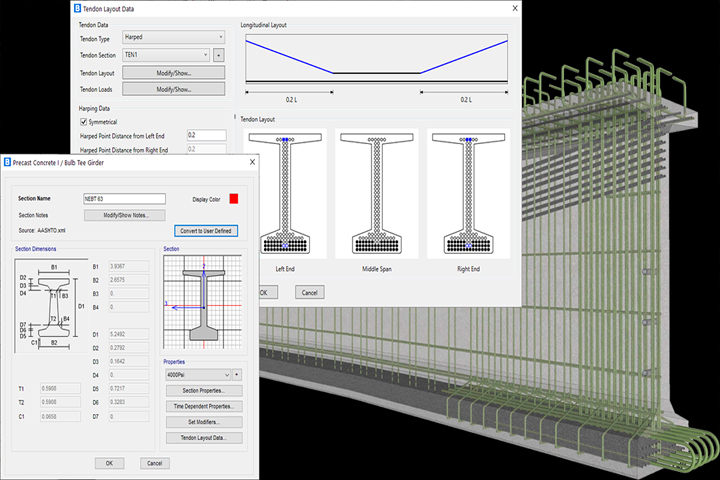
Task: Click Cancel in Tendon Layout Data dialog
Action: point(309,293)
